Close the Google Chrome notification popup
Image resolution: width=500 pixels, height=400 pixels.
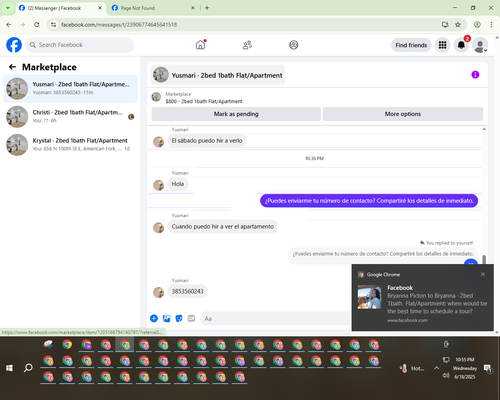(483, 274)
